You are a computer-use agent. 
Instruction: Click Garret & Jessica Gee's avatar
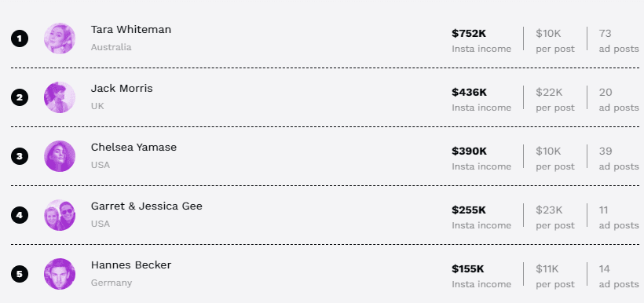[x=60, y=215]
